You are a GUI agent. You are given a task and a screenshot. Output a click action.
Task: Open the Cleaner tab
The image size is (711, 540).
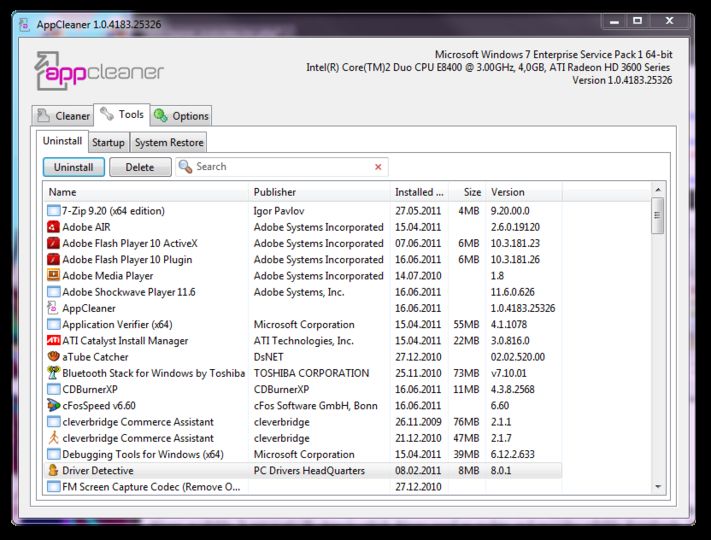click(x=63, y=116)
